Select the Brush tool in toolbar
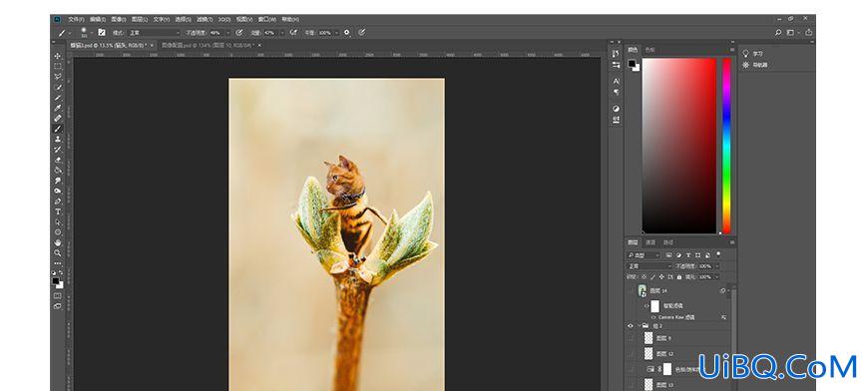The width and height of the screenshot is (868, 391). pos(58,129)
